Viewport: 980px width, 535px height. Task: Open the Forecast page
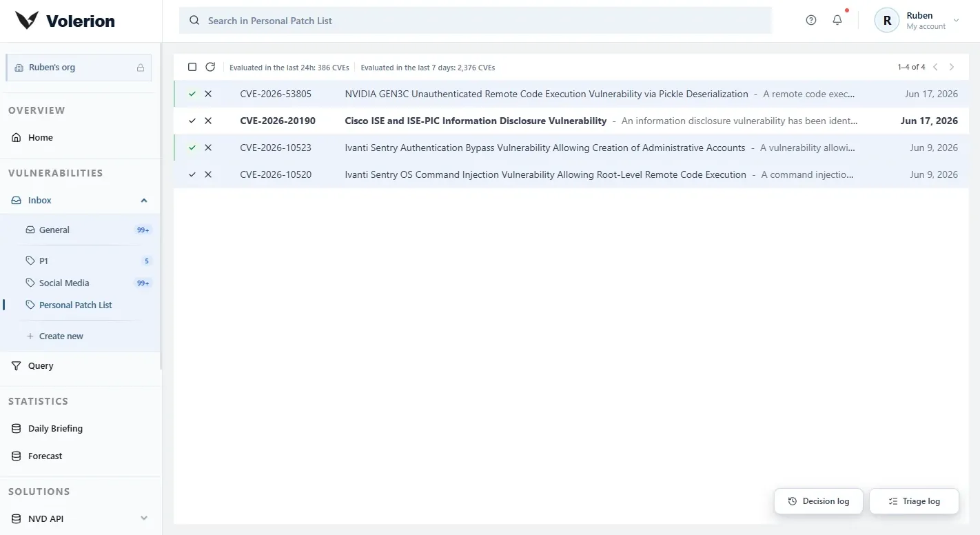[80, 456]
